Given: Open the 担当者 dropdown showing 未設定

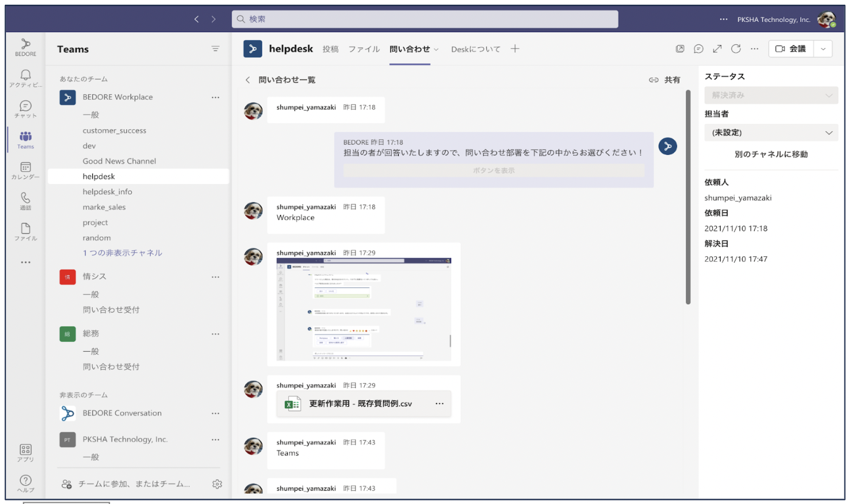Looking at the screenshot, I should (x=771, y=132).
